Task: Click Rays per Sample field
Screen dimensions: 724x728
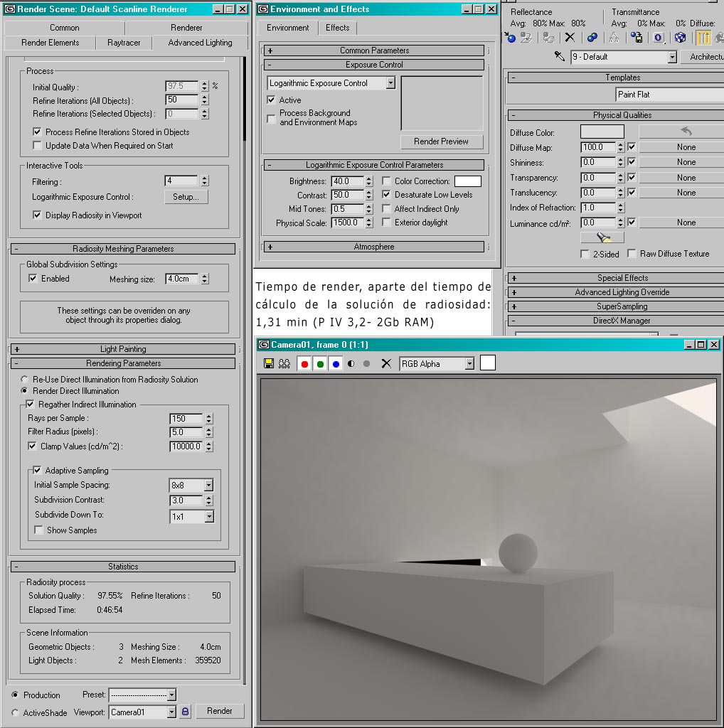Action: coord(186,418)
